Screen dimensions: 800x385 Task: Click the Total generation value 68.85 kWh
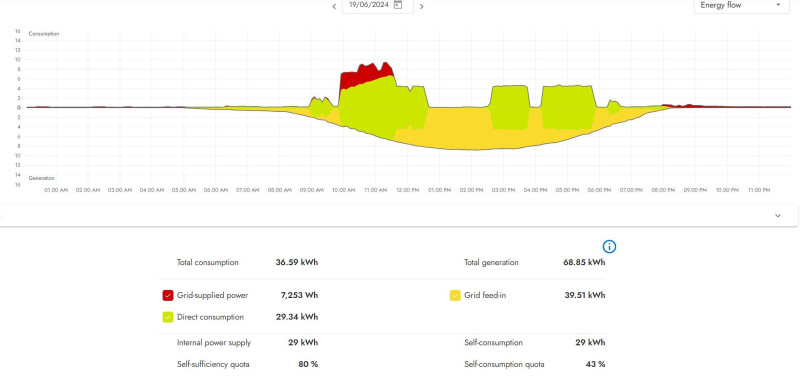pyautogui.click(x=584, y=263)
